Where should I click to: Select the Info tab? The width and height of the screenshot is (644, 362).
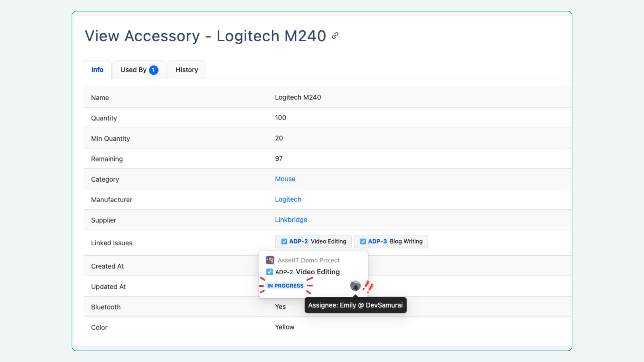click(x=97, y=69)
